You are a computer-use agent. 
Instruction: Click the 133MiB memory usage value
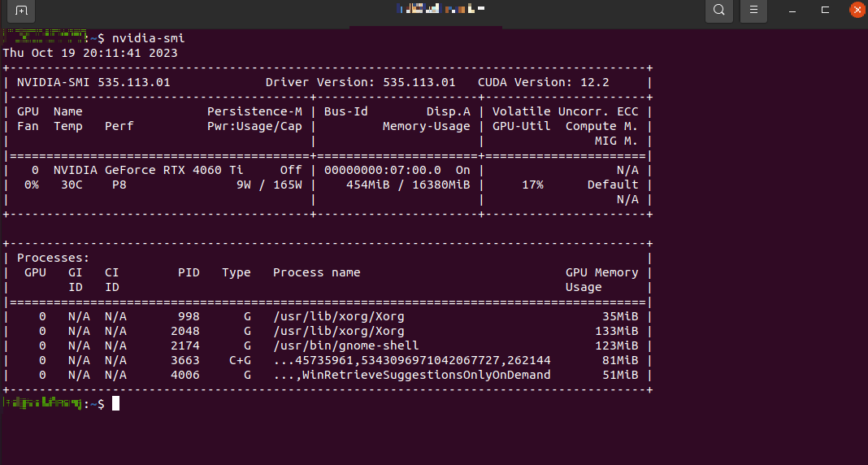(617, 331)
